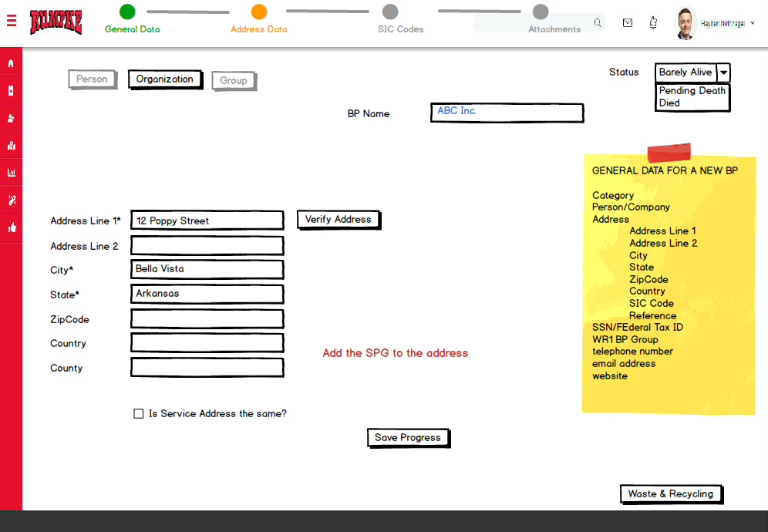Check Is Service Address the same

tap(139, 413)
